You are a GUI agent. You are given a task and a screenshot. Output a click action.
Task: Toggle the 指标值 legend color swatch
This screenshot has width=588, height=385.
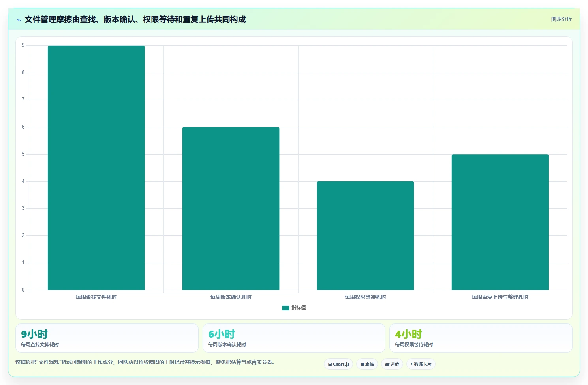(286, 308)
